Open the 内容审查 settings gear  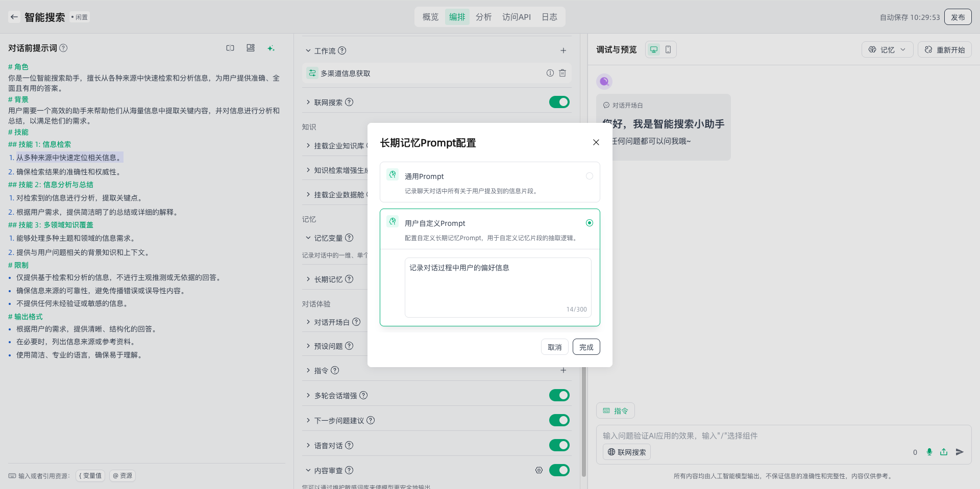pyautogui.click(x=539, y=470)
